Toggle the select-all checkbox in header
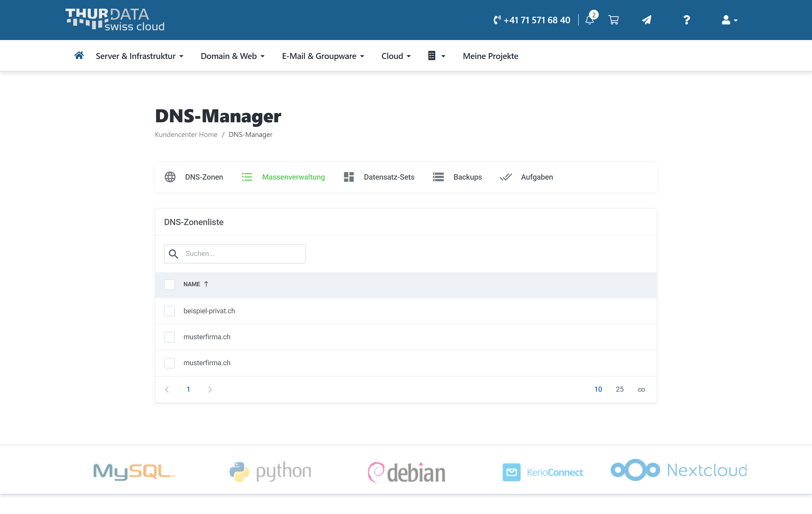 point(169,285)
